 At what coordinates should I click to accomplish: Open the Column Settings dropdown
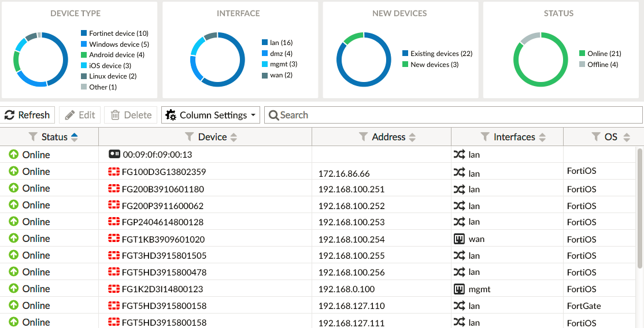(211, 115)
